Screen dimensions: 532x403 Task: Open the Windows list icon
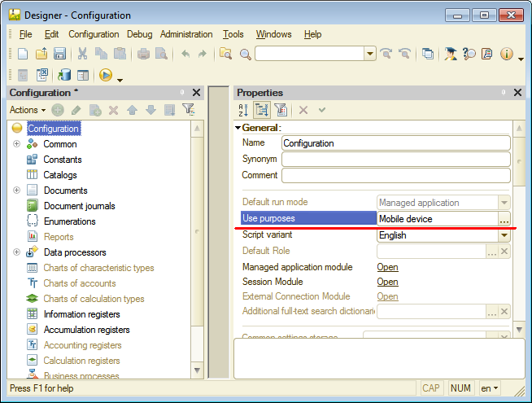click(428, 54)
